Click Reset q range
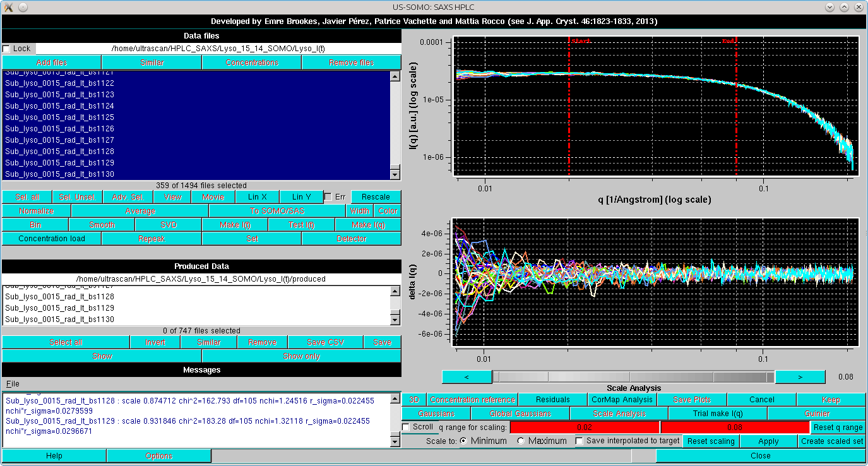The height and width of the screenshot is (466, 868). click(838, 427)
